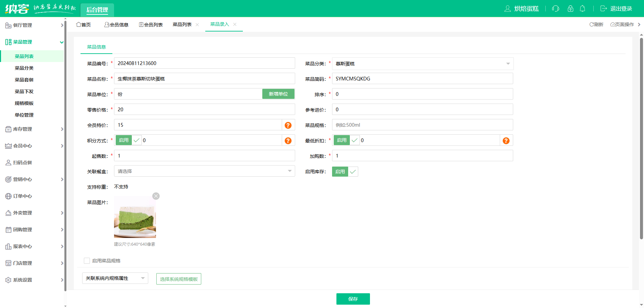Switch to the 会员列表 tab
The image size is (644, 308).
(151, 25)
